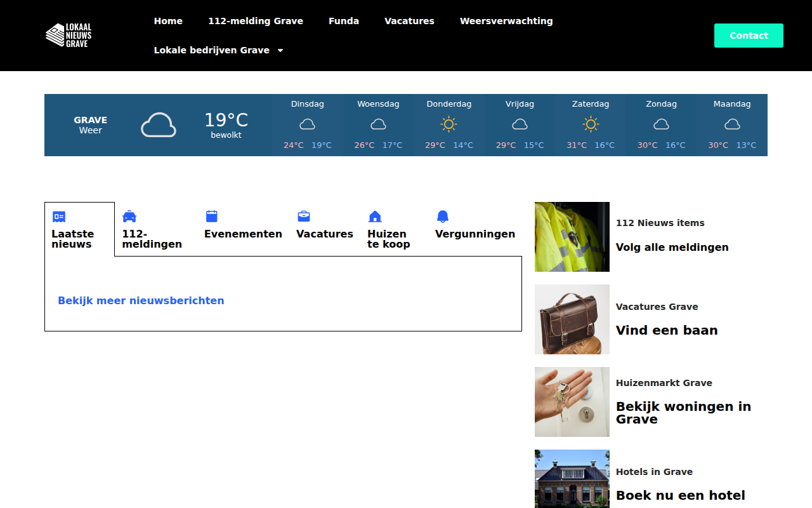
Task: Open the Volg alle meldingen link
Action: (x=672, y=247)
